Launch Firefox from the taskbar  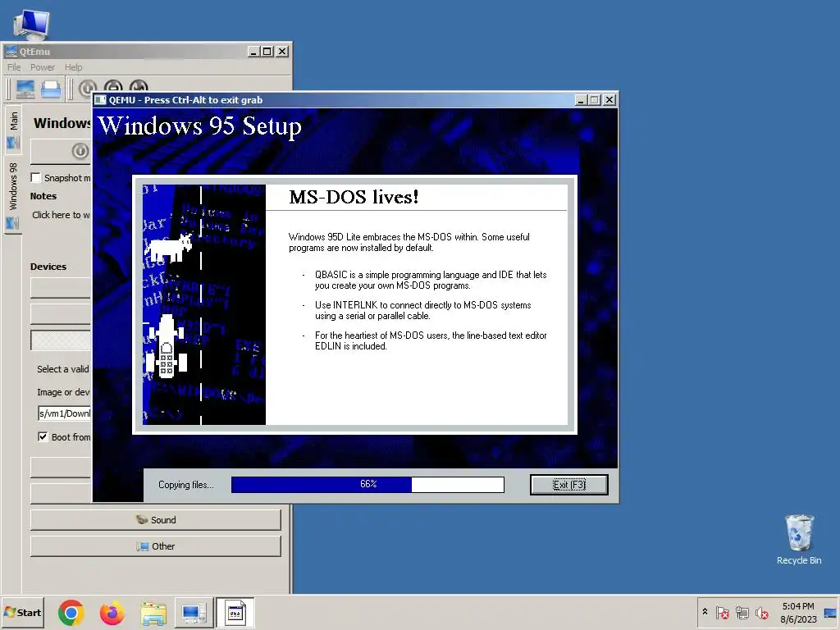[x=112, y=613]
